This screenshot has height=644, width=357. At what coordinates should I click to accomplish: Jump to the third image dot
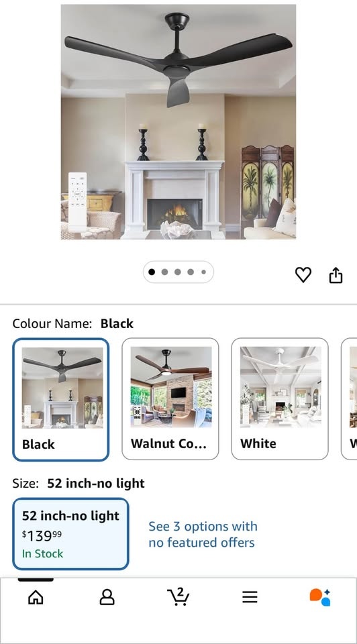(177, 272)
